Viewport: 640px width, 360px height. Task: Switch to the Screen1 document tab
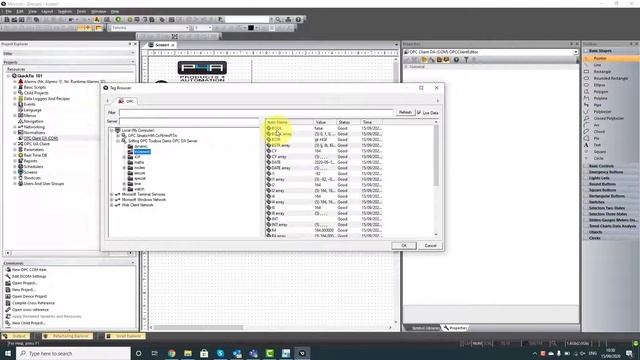pos(162,45)
